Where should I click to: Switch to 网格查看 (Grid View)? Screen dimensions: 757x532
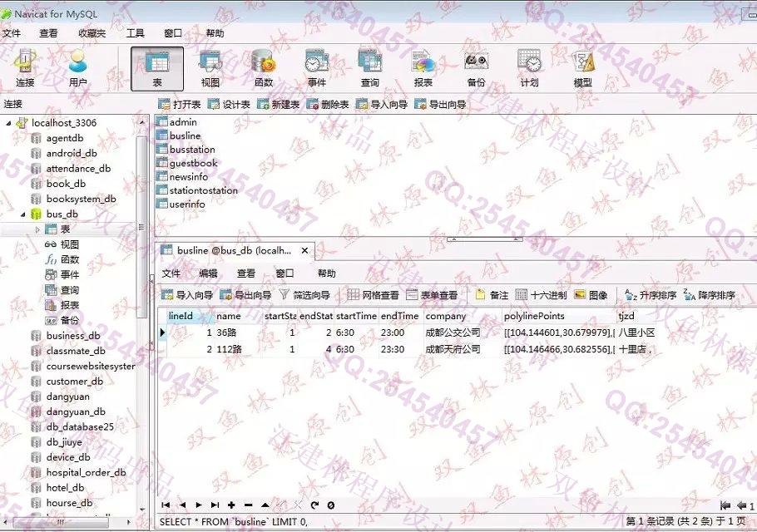pos(373,295)
